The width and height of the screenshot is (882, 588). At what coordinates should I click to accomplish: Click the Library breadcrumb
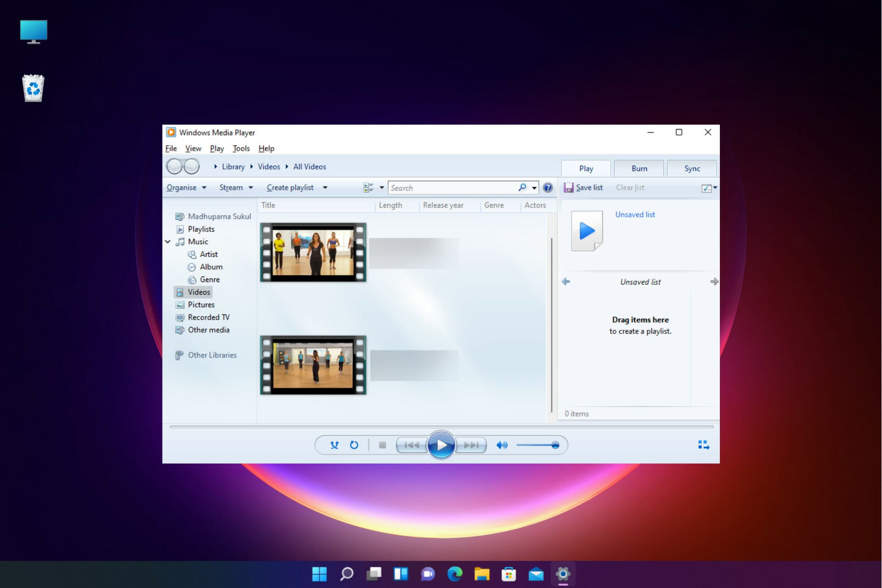pos(233,166)
